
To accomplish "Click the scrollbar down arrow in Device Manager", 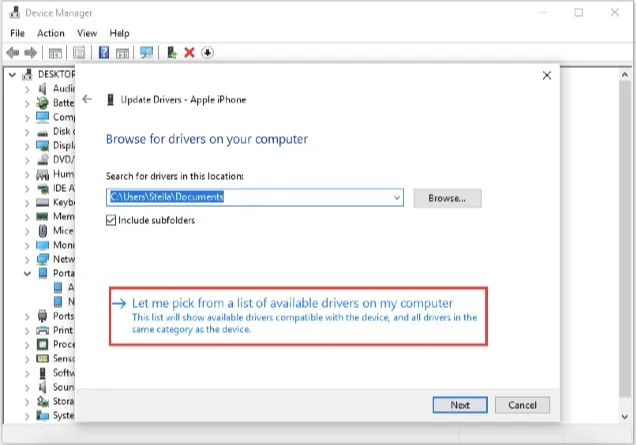I will pos(625,417).
